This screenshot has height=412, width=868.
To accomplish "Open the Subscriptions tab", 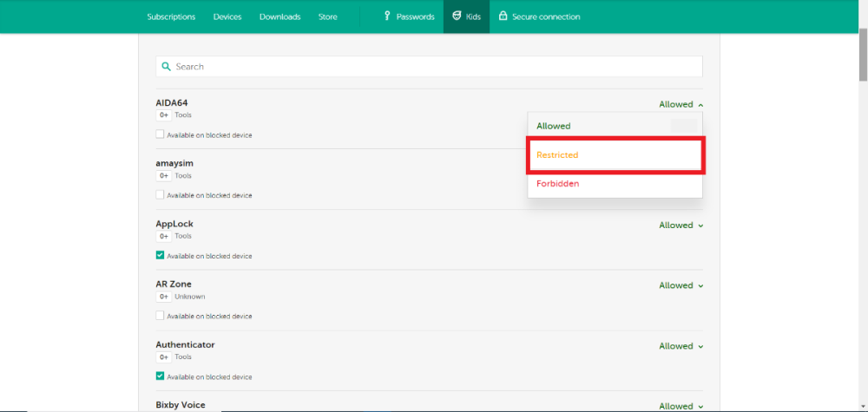I will [x=171, y=16].
